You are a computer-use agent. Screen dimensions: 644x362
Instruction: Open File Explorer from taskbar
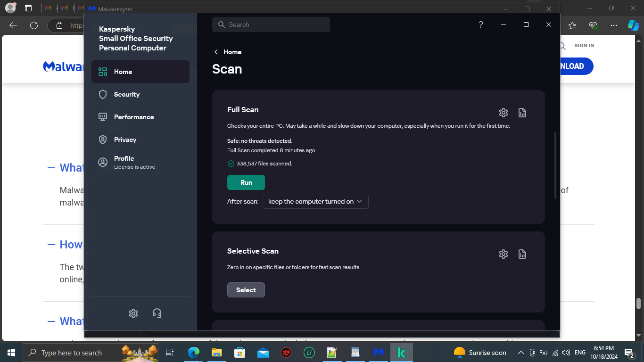coord(216,353)
